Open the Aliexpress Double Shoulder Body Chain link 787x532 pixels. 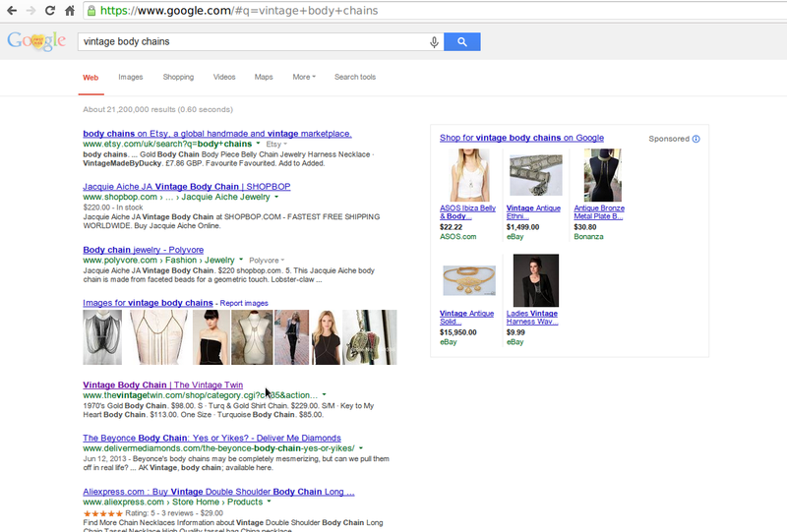[218, 492]
